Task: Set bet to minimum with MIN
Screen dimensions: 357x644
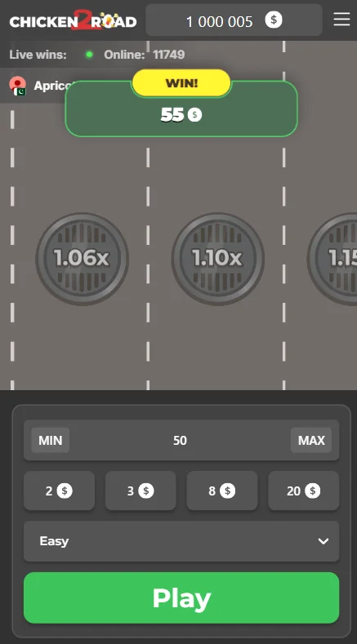Action: click(50, 440)
